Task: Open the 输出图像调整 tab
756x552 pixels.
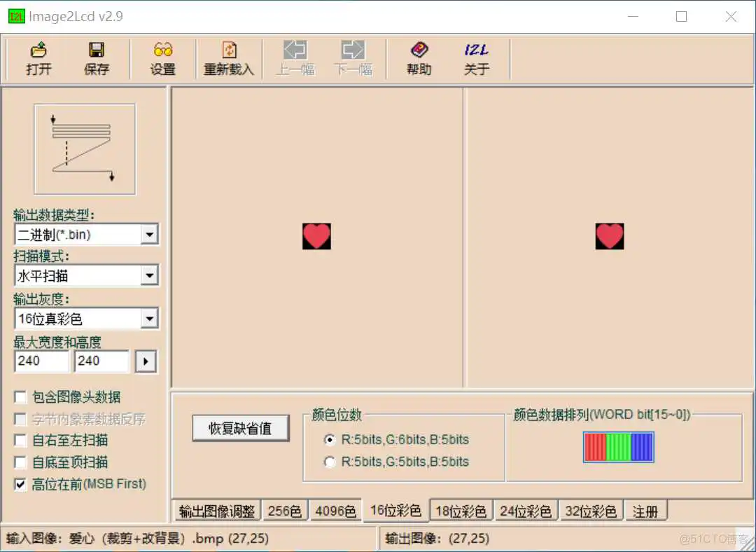Action: pos(217,510)
